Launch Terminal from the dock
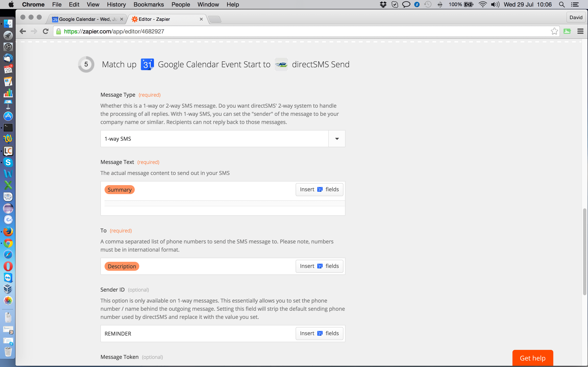This screenshot has height=367, width=588. click(8, 127)
